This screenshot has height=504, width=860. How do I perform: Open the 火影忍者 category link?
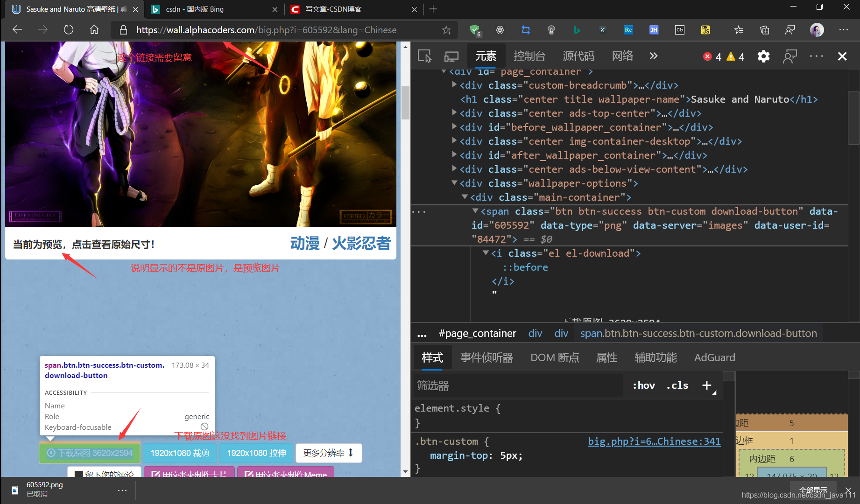[361, 244]
